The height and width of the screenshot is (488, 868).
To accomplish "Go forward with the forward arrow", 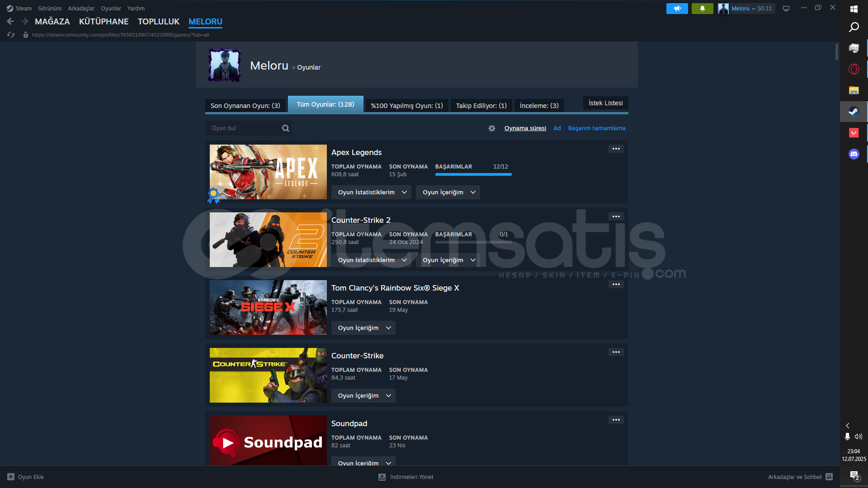I will 25,21.
